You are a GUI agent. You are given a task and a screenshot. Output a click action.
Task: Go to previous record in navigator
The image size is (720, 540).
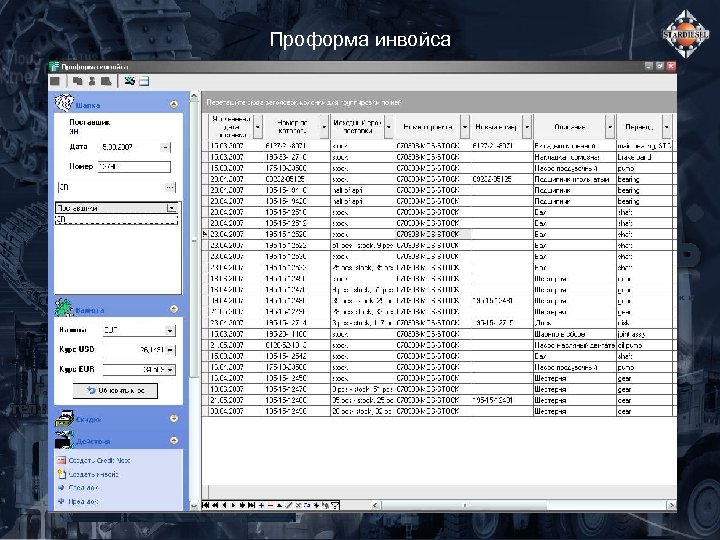click(x=224, y=505)
